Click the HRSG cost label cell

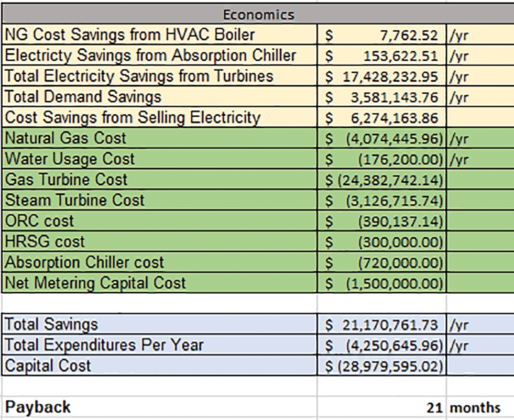point(45,241)
